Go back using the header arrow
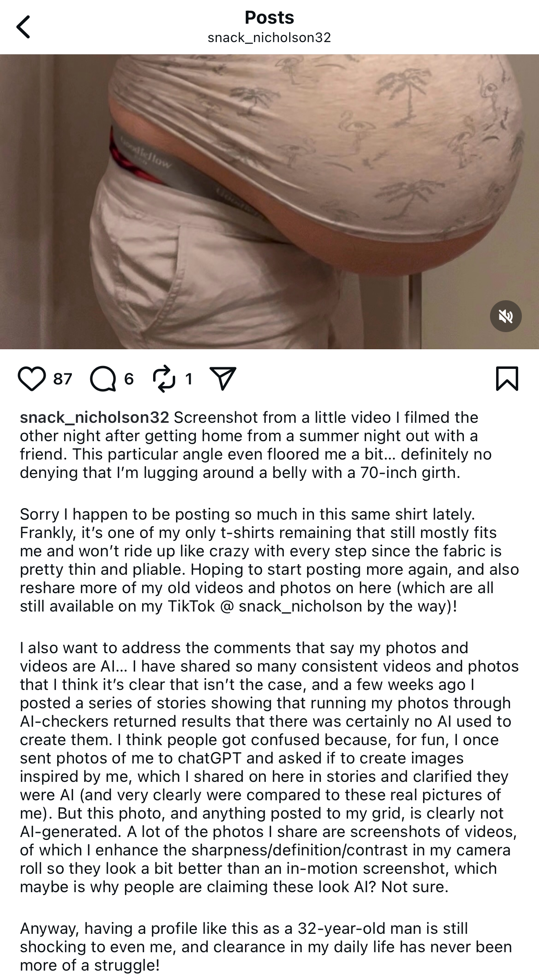 point(23,27)
